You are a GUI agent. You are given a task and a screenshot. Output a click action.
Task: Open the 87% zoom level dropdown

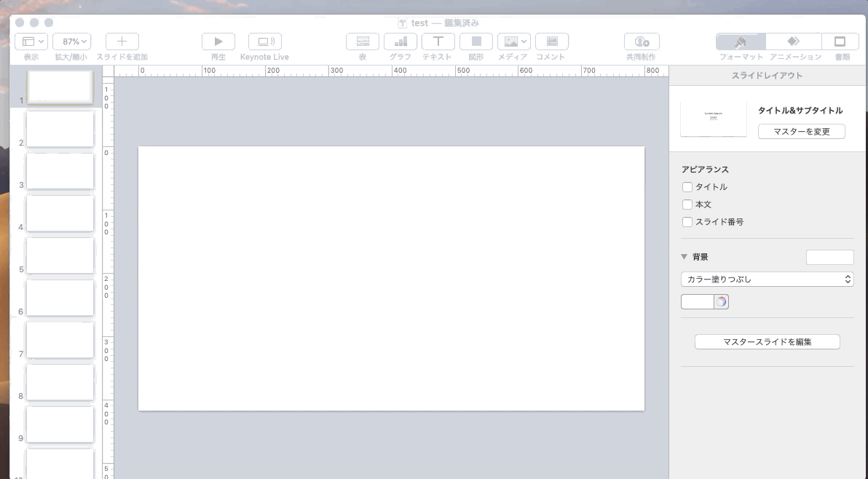click(x=71, y=41)
